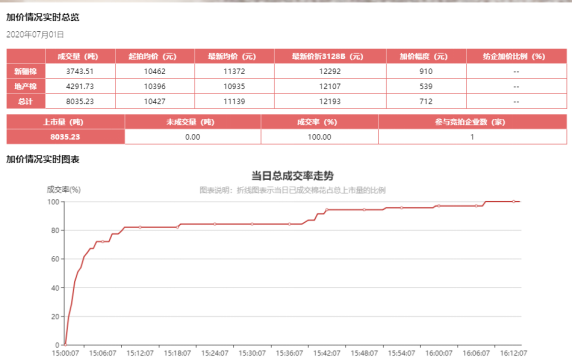Select the 加价幅度（元）column header

[426, 57]
